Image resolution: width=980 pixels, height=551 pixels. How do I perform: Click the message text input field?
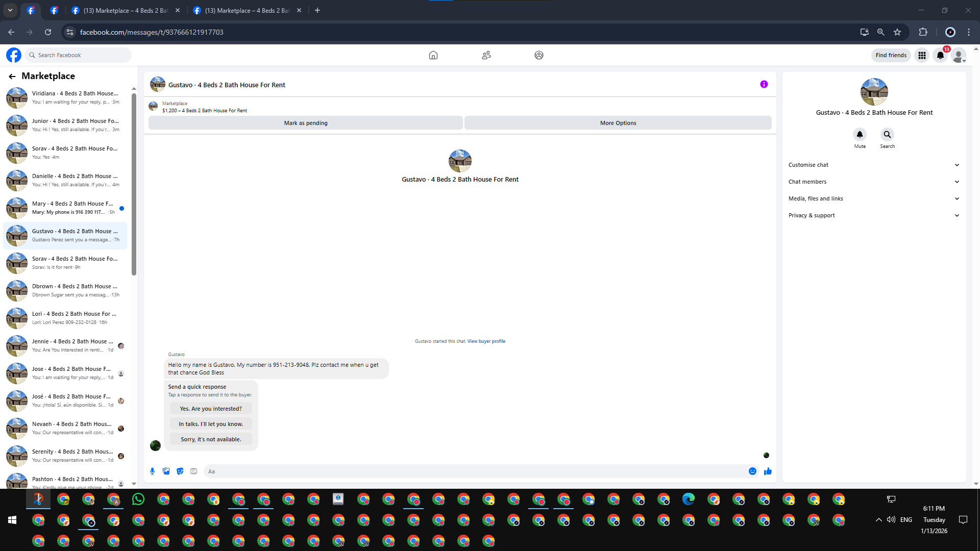475,471
